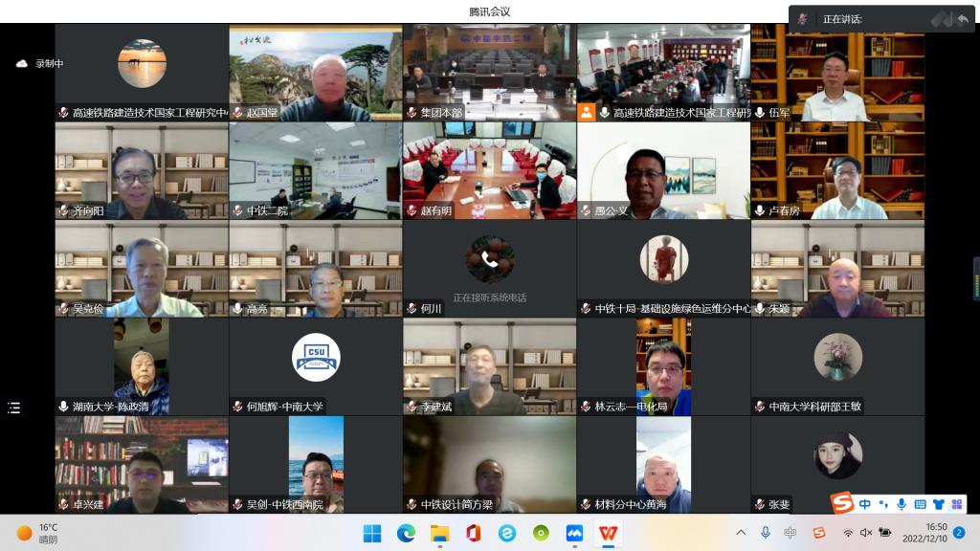This screenshot has width=980, height=551.
Task: Open the weather widget showing 16°C
Action: click(x=38, y=533)
